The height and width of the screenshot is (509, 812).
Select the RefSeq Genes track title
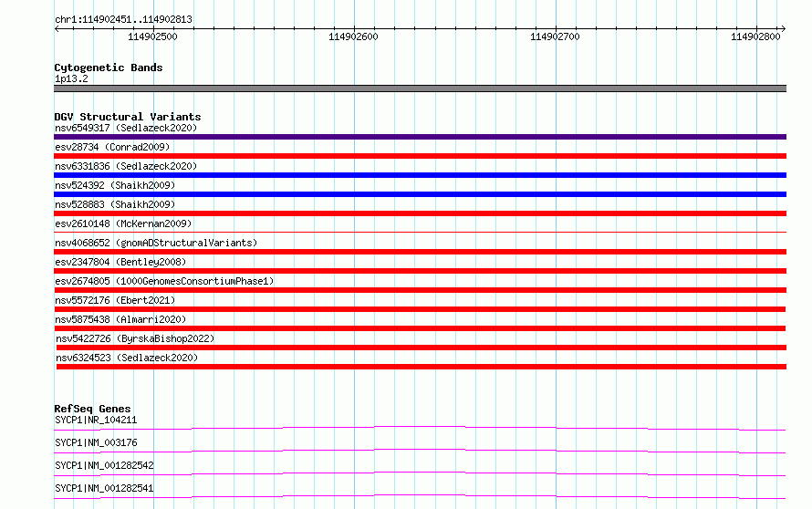pyautogui.click(x=92, y=409)
